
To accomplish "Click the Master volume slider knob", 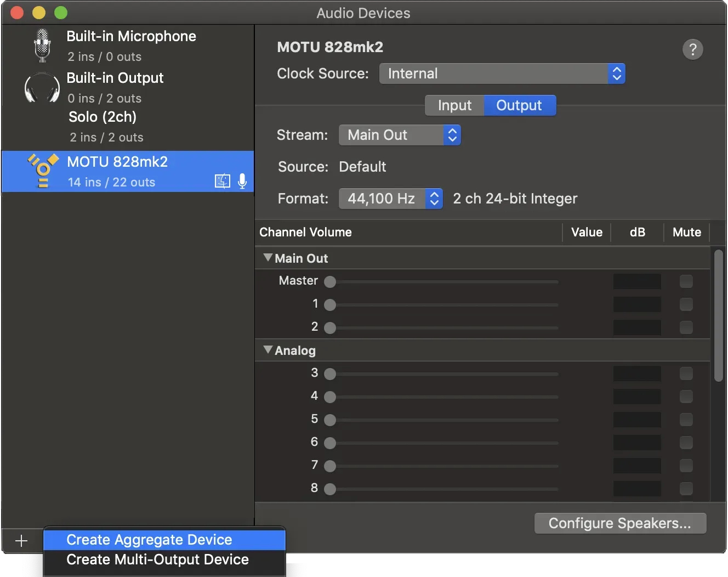I will pos(330,282).
